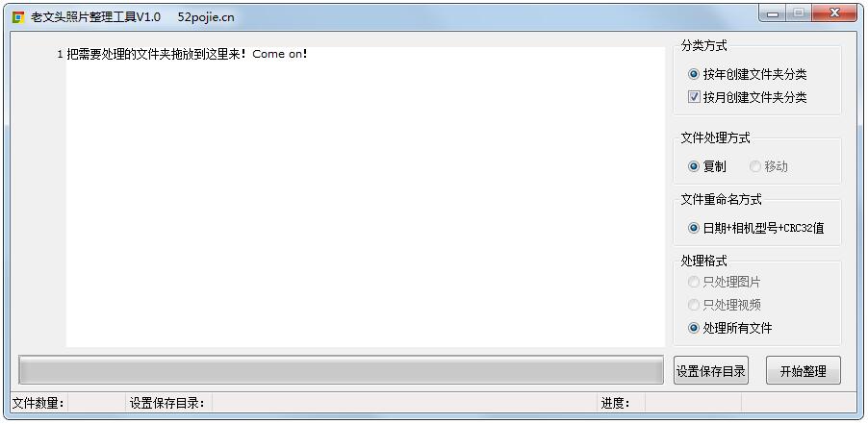Click the 开始整理 button
868x424 pixels.
pyautogui.click(x=804, y=370)
